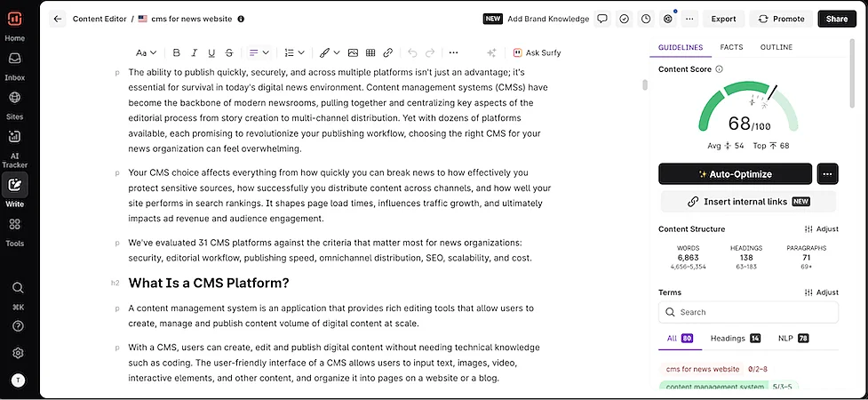
Task: Open the highlighter pen dropdown
Action: click(x=330, y=52)
